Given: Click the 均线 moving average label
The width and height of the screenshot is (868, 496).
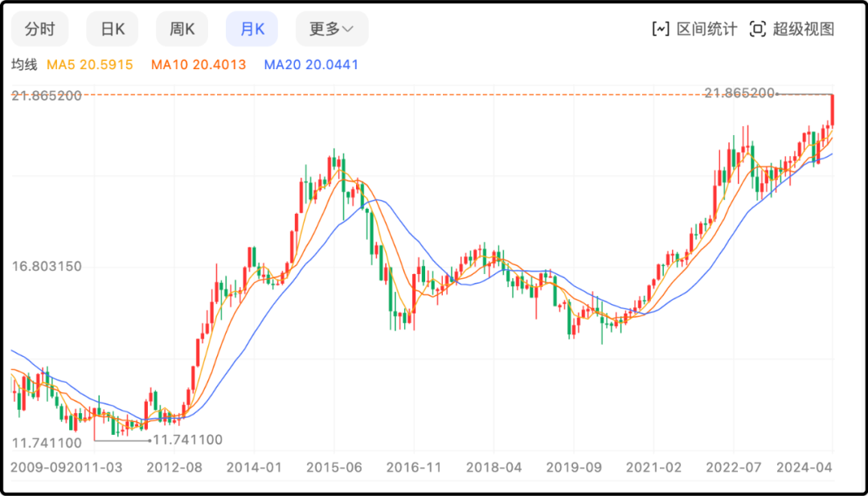Looking at the screenshot, I should pos(24,64).
